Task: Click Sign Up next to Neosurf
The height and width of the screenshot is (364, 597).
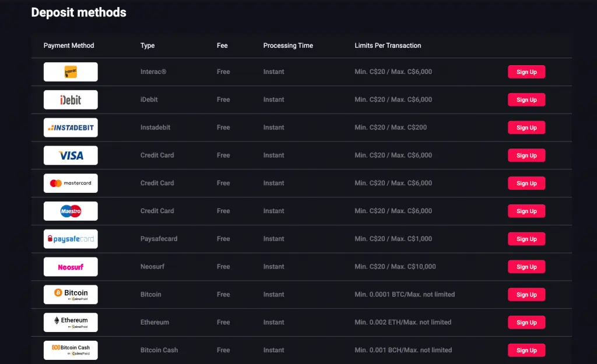Action: point(526,266)
